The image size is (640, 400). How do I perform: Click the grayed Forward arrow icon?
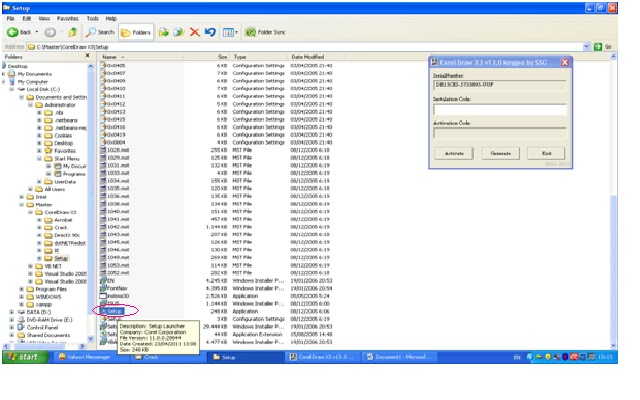50,32
